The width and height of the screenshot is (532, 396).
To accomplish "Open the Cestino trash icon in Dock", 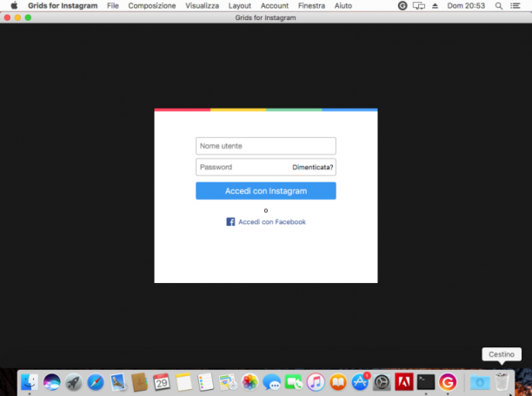I will click(502, 382).
